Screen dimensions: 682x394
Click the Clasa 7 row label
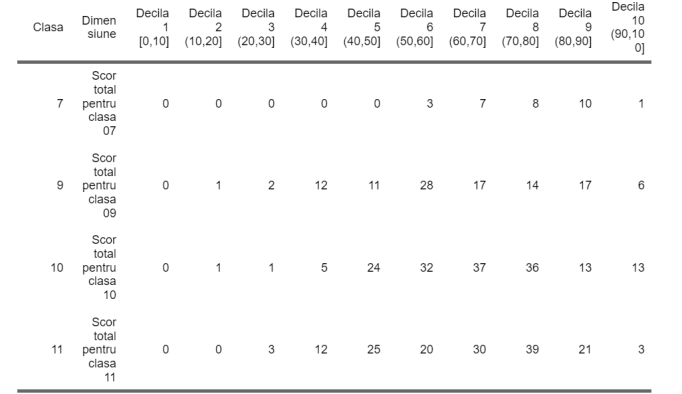(60, 104)
